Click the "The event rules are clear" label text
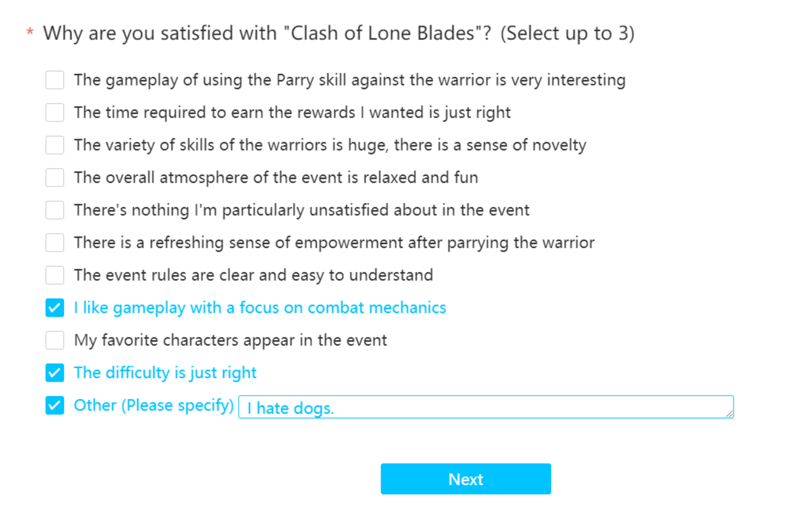The height and width of the screenshot is (524, 812). pos(253,275)
